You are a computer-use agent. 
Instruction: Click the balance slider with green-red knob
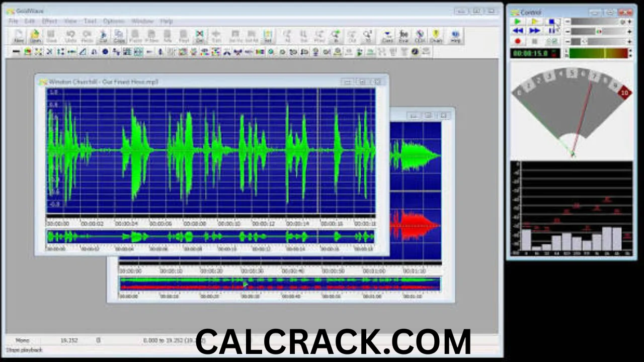click(598, 31)
